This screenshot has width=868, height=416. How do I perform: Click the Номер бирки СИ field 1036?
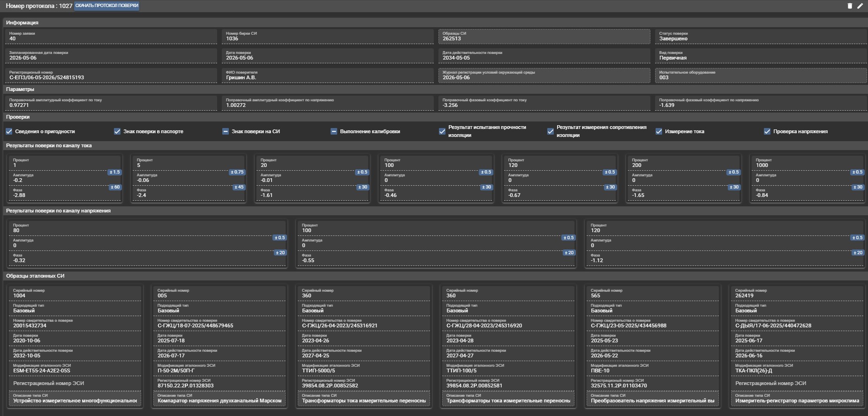pyautogui.click(x=328, y=37)
